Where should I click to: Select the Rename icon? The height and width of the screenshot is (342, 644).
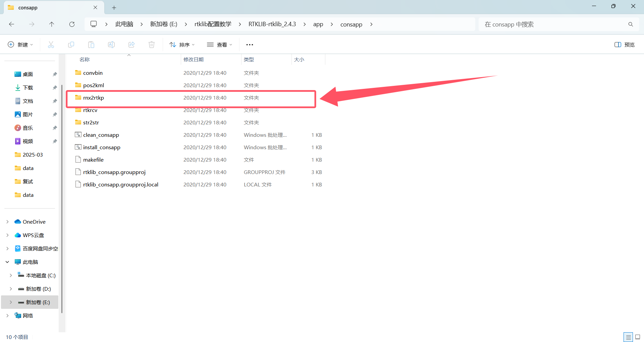point(111,44)
